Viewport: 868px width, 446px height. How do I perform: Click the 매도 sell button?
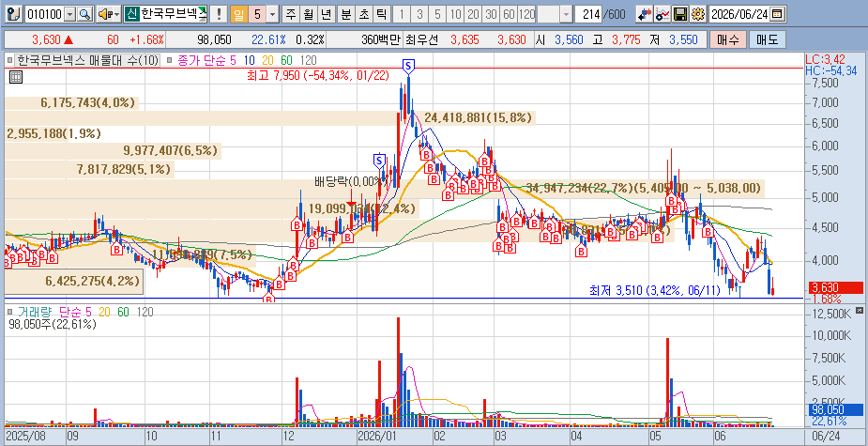click(x=767, y=39)
